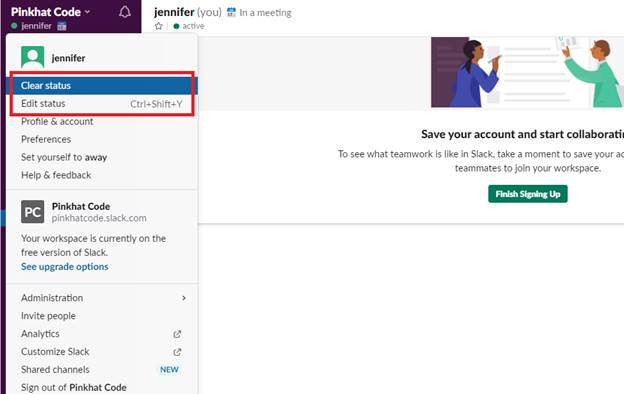Open Profile & account

(102, 121)
